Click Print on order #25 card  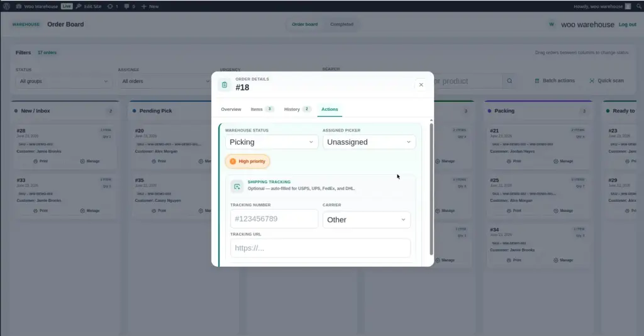(514, 211)
